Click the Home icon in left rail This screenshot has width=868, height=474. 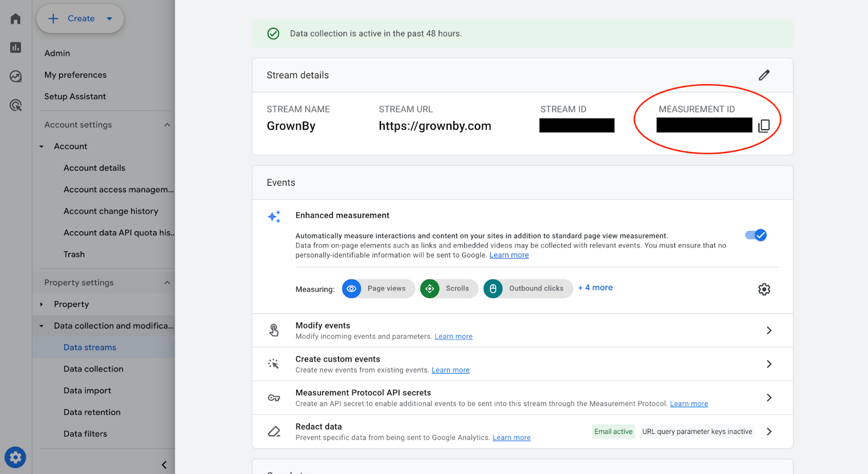16,19
